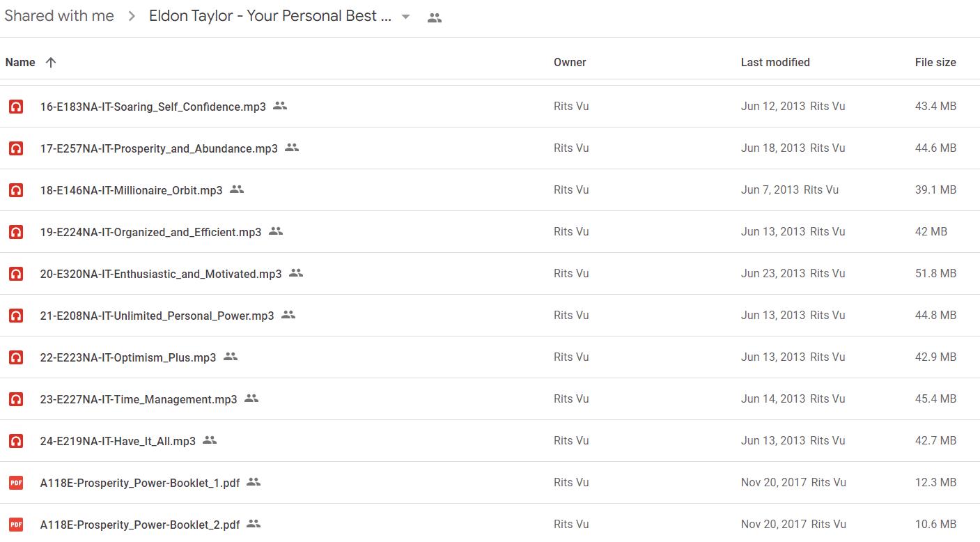Click Eldon Taylor - Your Personal Best folder title
This screenshot has width=980, height=542.
270,16
